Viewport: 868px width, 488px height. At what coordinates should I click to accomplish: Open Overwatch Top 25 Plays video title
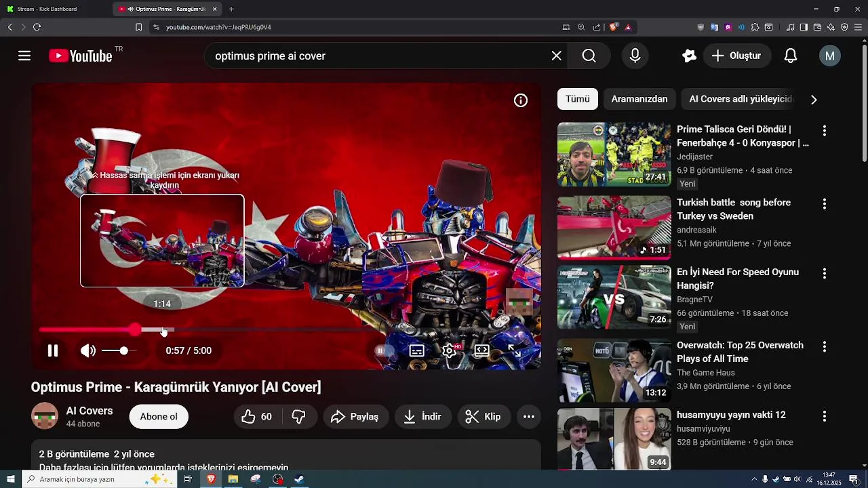point(740,352)
